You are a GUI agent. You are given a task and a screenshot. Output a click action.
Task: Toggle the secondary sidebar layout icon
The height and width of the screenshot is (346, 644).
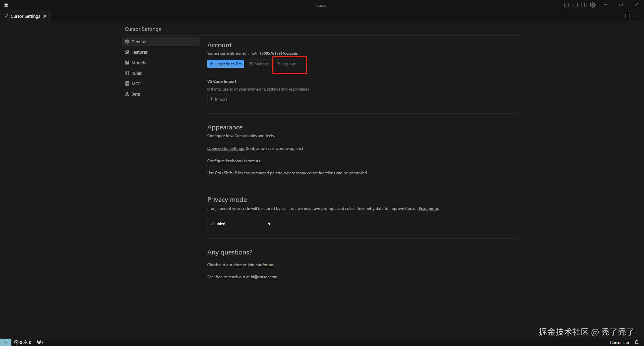click(584, 5)
